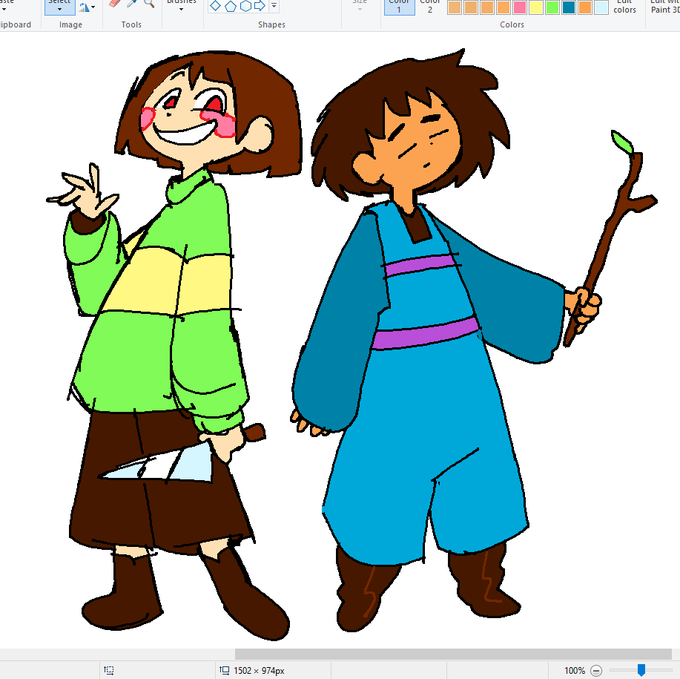This screenshot has width=680, height=679.
Task: Click the 'Image' group label
Action: [71, 25]
